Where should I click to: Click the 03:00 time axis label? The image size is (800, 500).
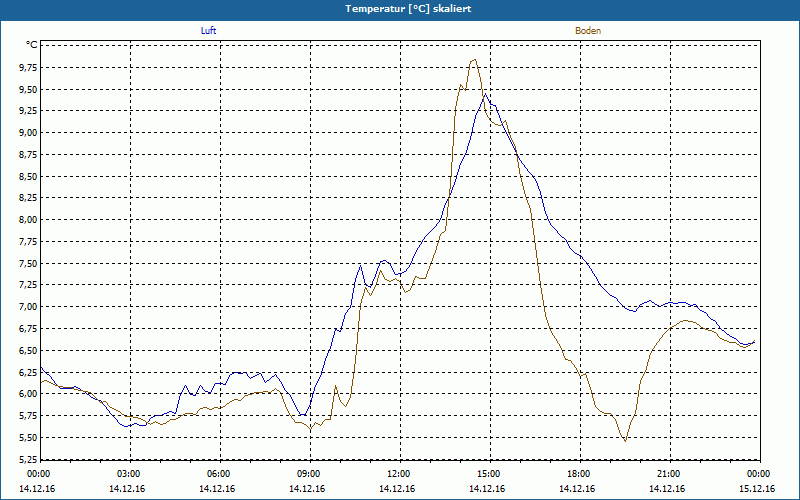coord(130,474)
